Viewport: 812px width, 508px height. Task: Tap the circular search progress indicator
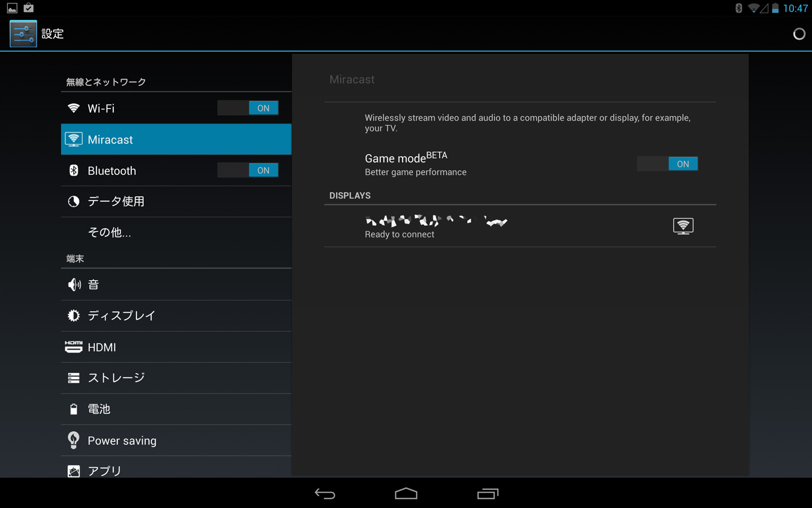(x=799, y=34)
